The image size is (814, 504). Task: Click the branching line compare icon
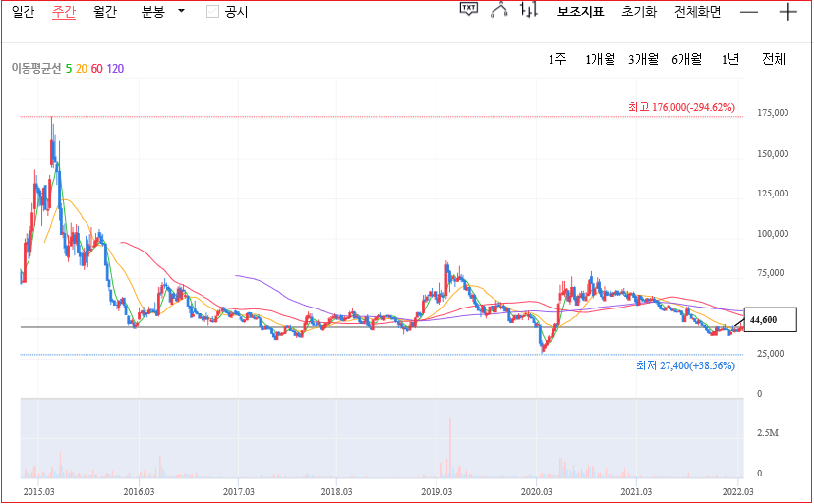(x=499, y=11)
